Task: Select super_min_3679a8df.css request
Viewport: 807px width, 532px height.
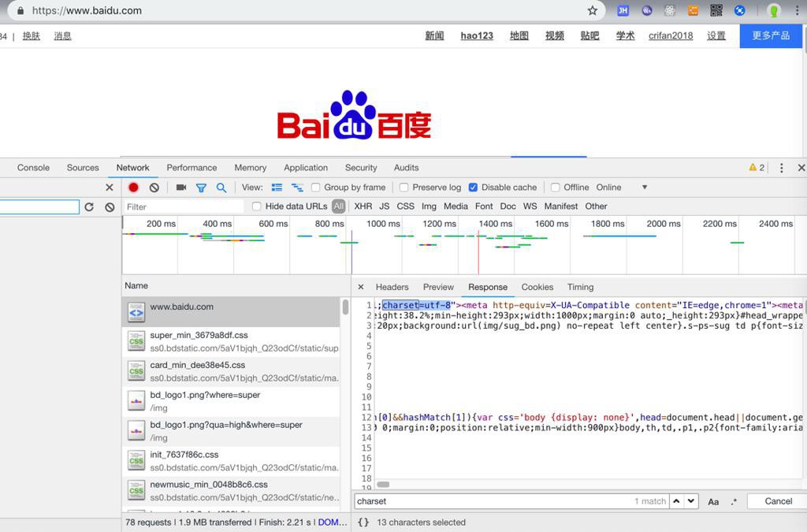Action: click(x=231, y=341)
